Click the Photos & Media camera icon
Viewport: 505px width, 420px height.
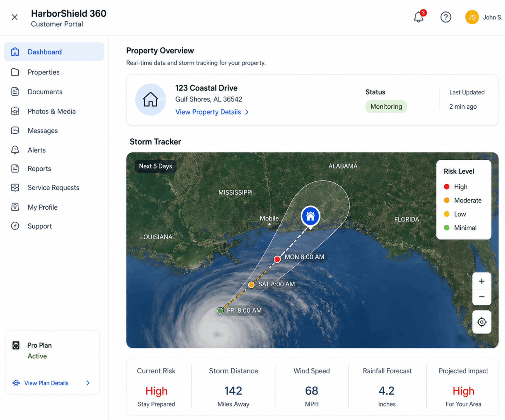coord(15,111)
